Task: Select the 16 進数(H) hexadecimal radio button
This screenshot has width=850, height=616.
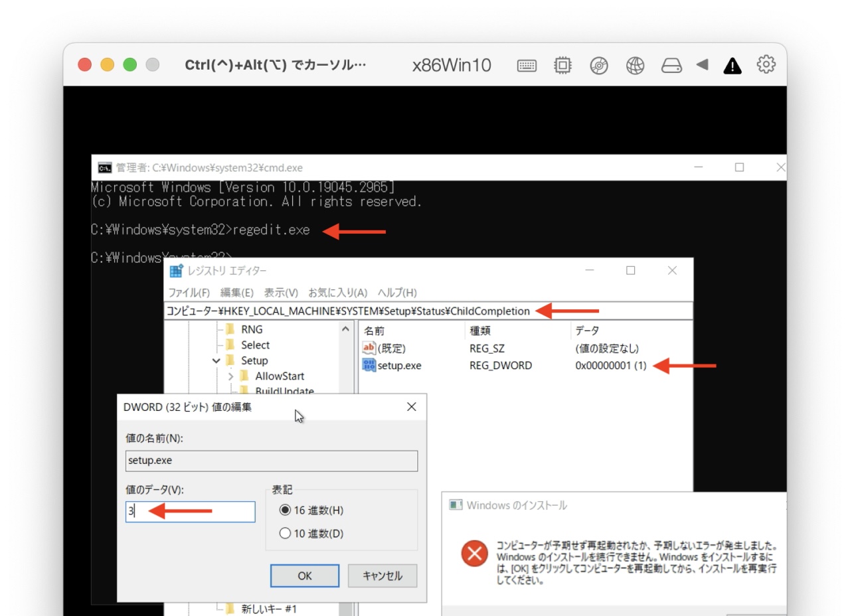Action: click(286, 510)
